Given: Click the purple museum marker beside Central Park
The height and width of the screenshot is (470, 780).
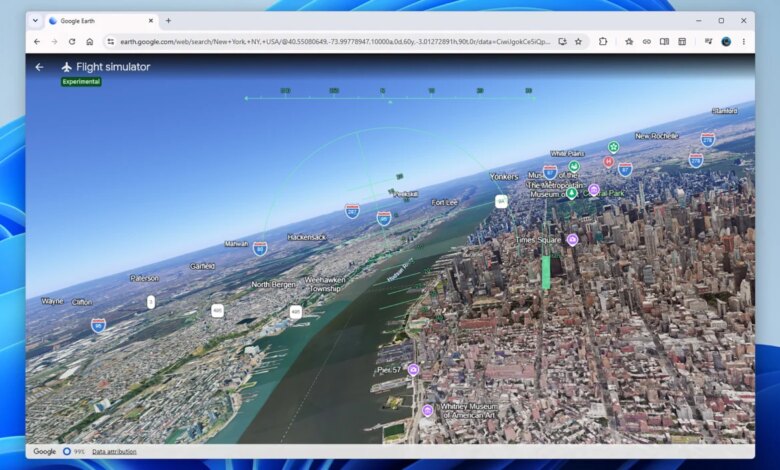Looking at the screenshot, I should [593, 189].
